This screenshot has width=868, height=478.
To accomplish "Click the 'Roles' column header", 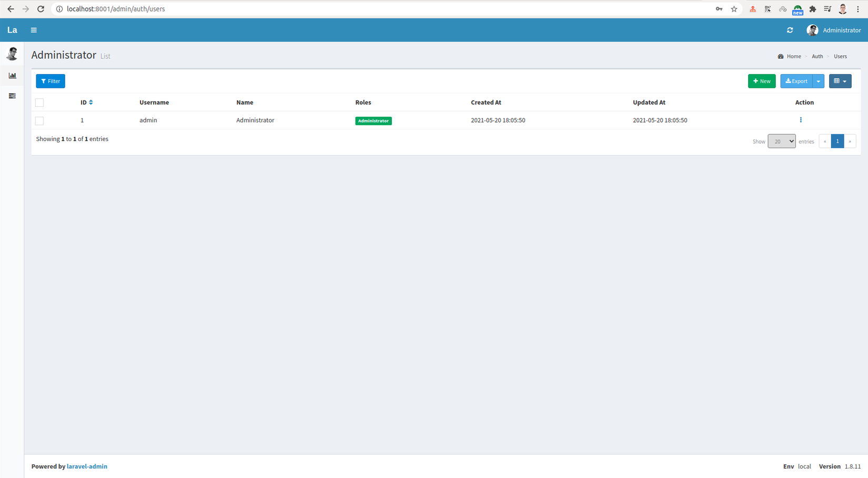I will coord(363,102).
